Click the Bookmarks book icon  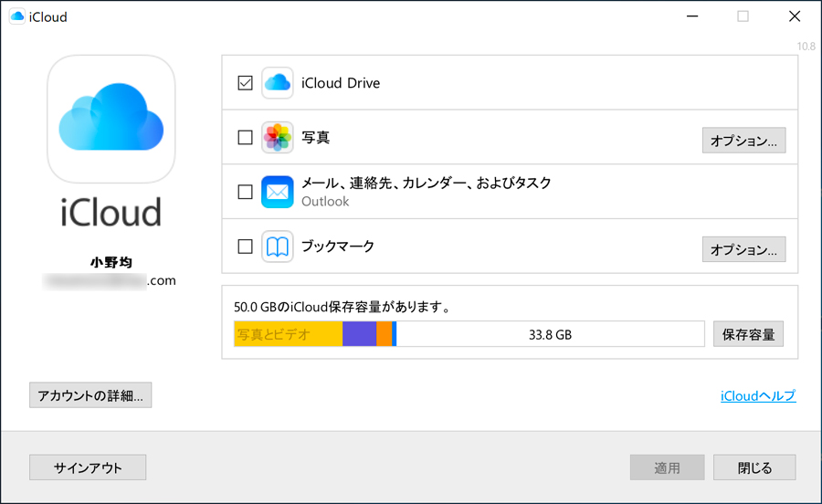pos(277,247)
